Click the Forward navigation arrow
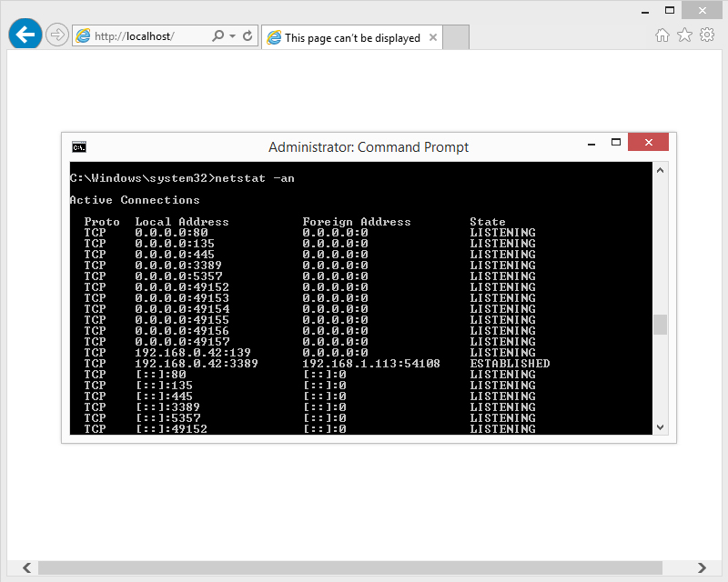728x582 pixels. (57, 35)
